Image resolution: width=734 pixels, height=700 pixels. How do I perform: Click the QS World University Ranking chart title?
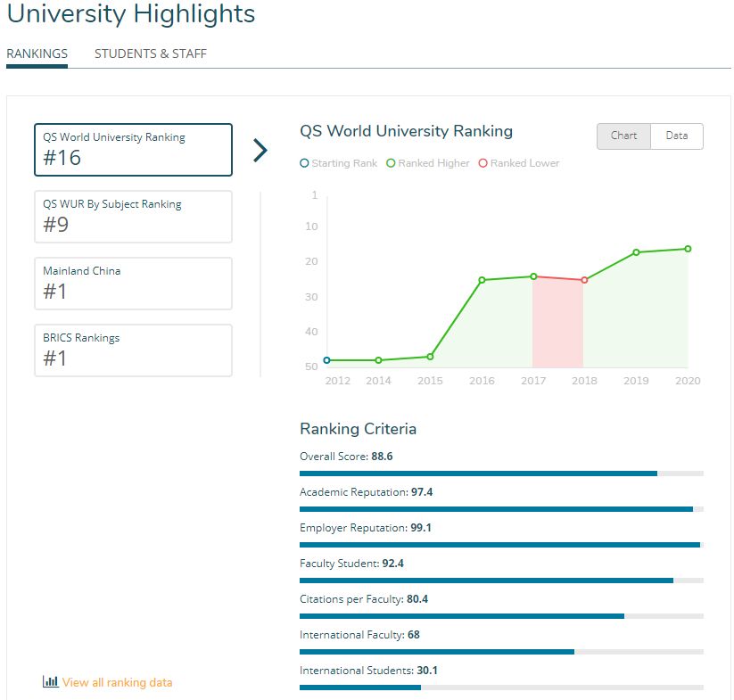[x=407, y=131]
